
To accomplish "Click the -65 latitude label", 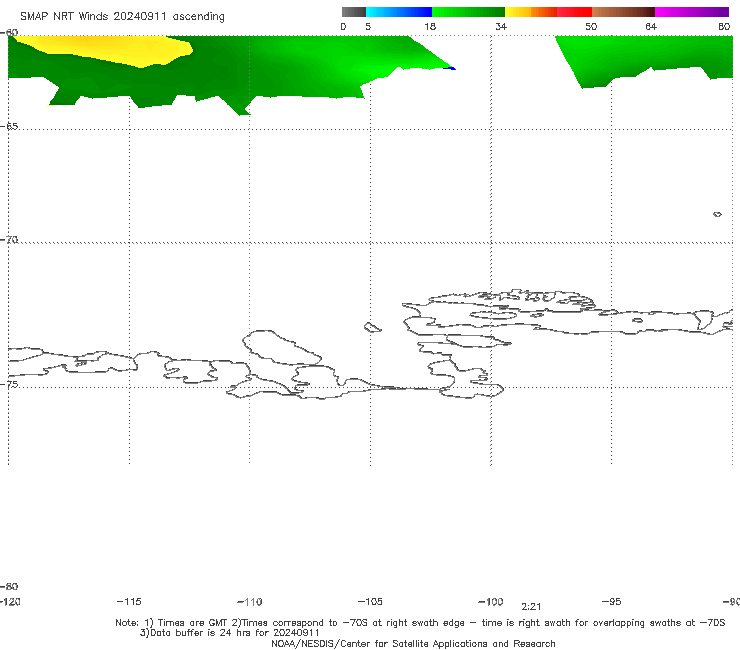I will coord(9,127).
